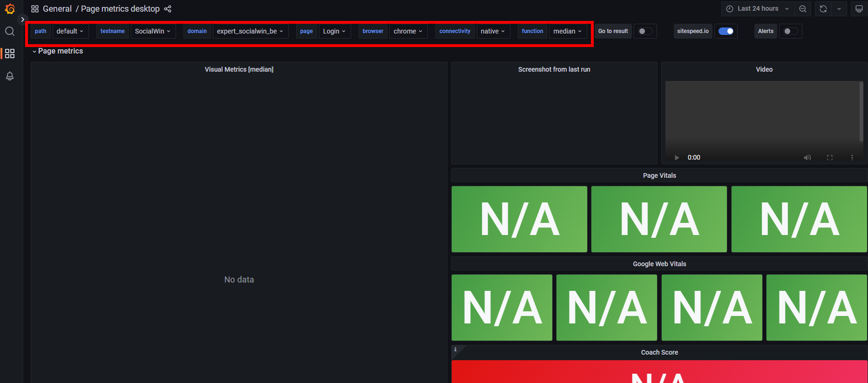The image size is (868, 383).
Task: Open the function median dropdown
Action: click(x=568, y=31)
